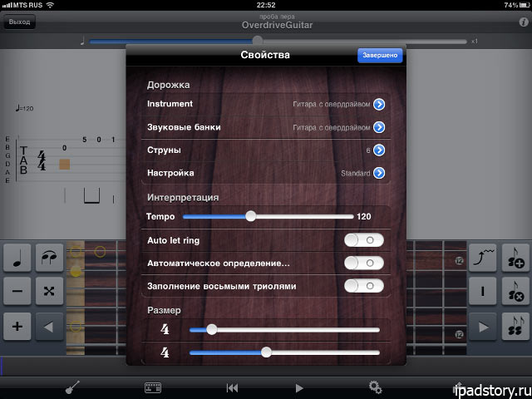Tap the crossed X mute button
Image resolution: width=532 pixels, height=399 pixels.
point(50,291)
